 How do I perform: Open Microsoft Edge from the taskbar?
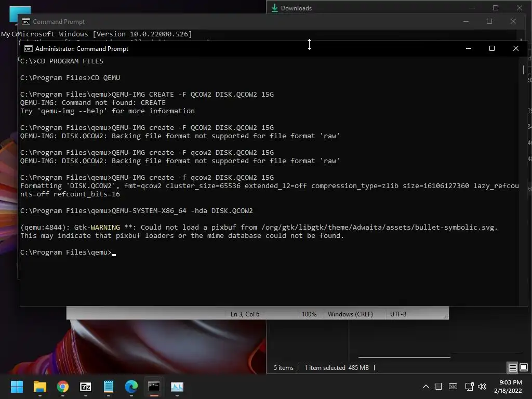131,387
